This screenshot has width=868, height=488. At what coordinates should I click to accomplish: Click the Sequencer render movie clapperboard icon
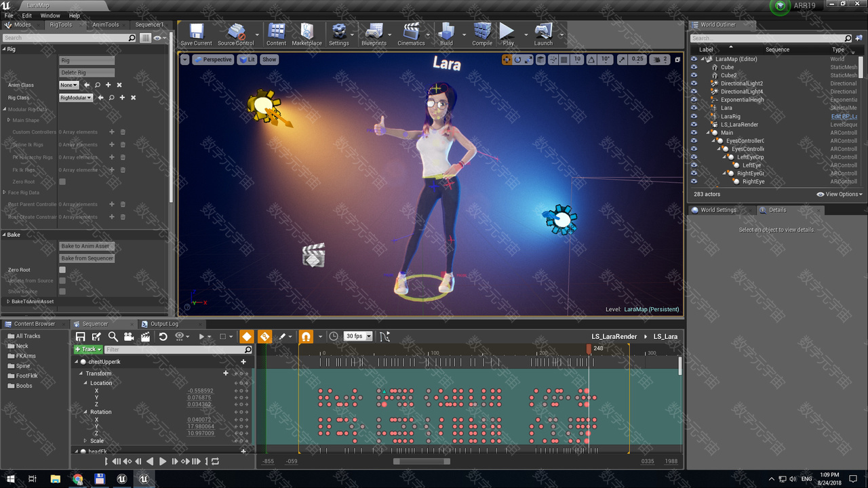pyautogui.click(x=145, y=336)
